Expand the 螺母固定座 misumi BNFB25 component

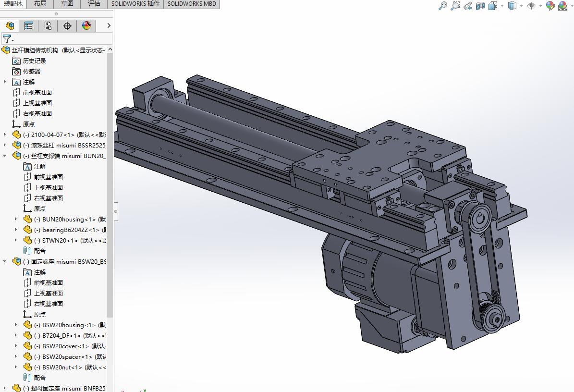coord(5,388)
